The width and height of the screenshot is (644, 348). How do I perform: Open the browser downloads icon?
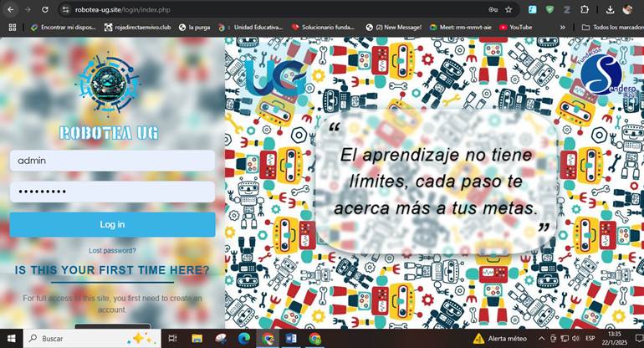point(611,9)
